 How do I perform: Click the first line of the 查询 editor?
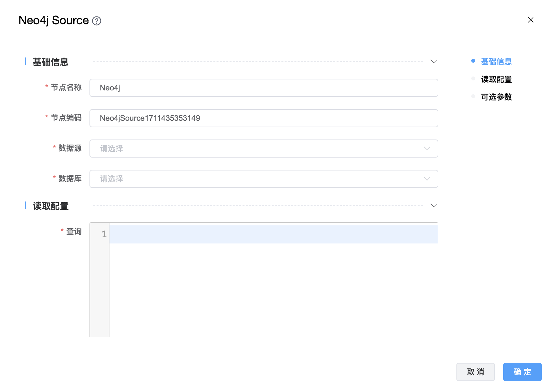coord(273,234)
